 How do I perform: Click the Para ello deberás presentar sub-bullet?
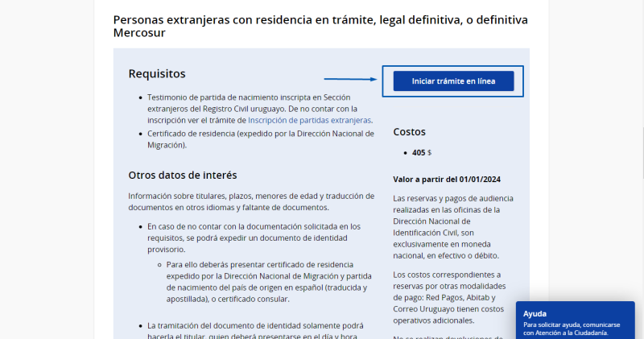pos(267,281)
